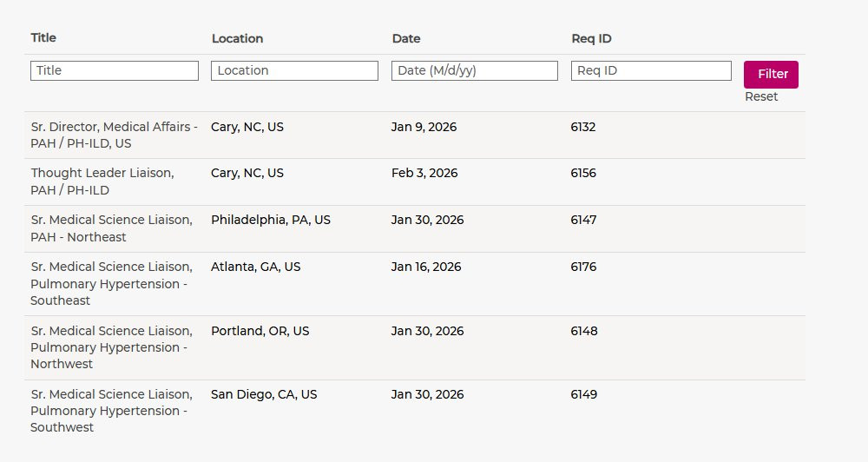Sort by Req ID column header

pyautogui.click(x=591, y=38)
